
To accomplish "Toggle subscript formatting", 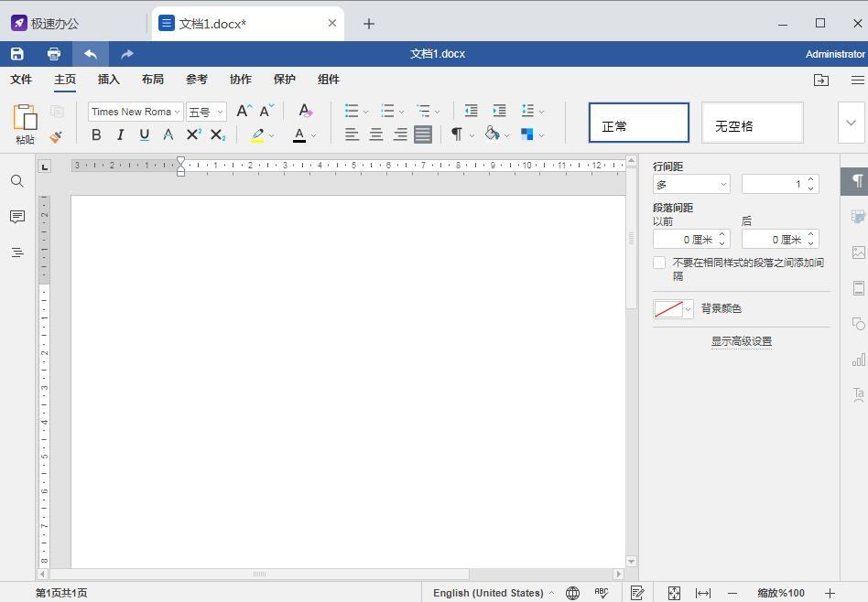I will (218, 134).
